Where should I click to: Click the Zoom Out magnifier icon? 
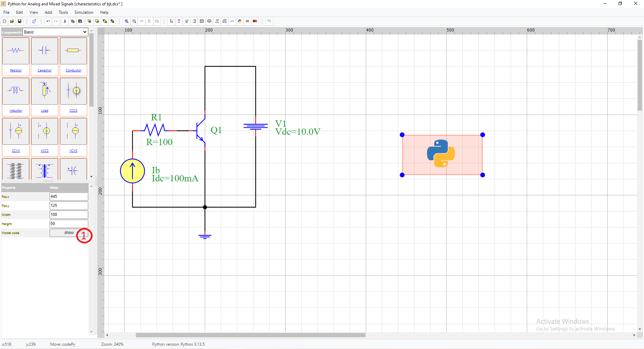134,21
